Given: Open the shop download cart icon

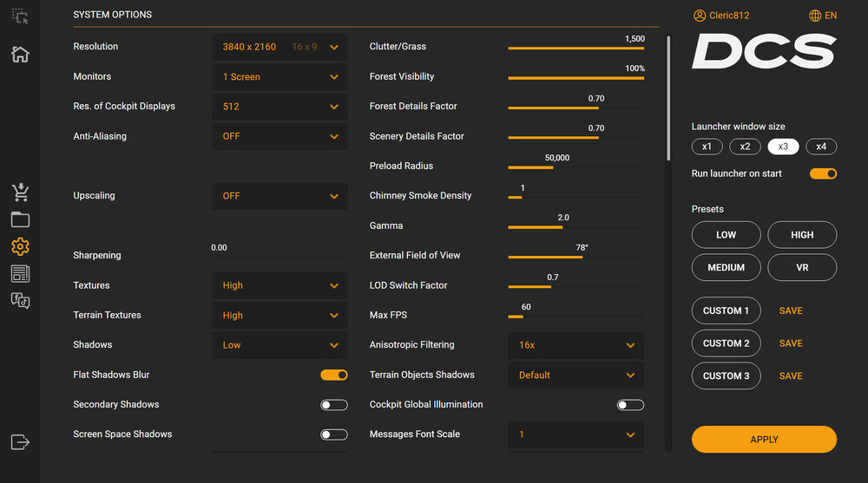Looking at the screenshot, I should [x=20, y=193].
